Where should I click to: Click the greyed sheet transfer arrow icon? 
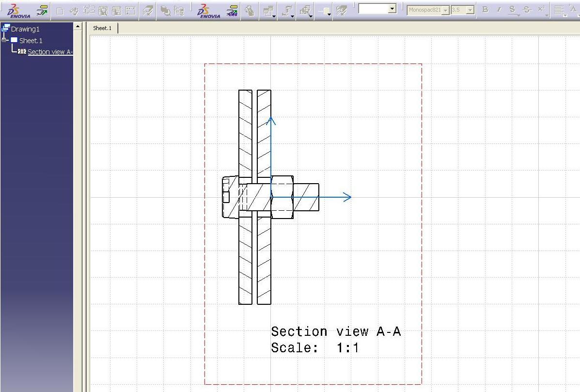(x=148, y=11)
